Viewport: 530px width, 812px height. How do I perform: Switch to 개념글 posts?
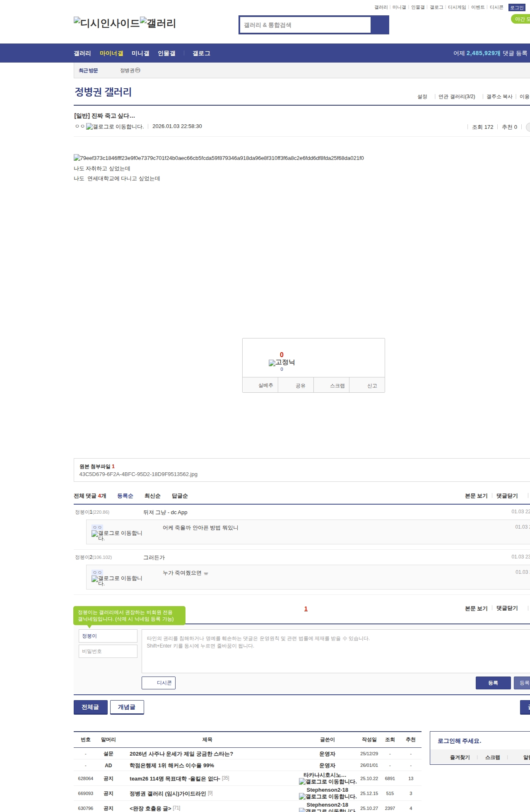pyautogui.click(x=127, y=707)
